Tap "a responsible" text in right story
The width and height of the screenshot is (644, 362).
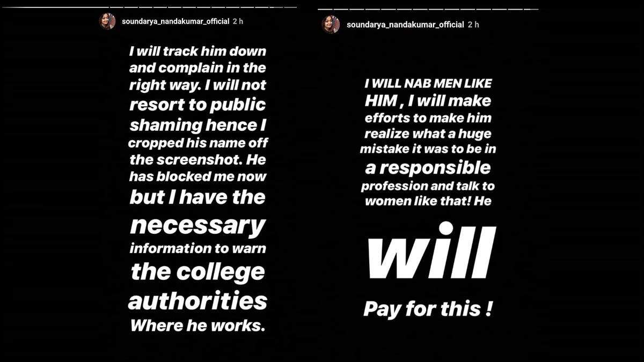tap(428, 168)
